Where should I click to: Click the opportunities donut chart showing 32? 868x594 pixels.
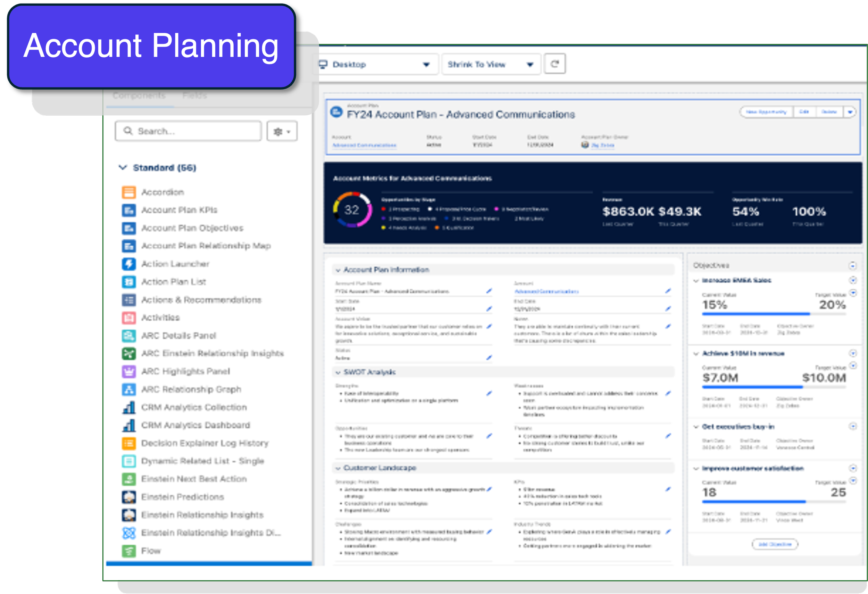[352, 210]
